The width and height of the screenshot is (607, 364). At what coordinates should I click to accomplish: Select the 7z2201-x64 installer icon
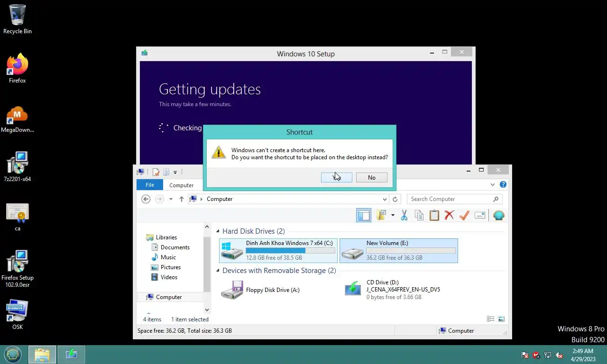pos(18,167)
